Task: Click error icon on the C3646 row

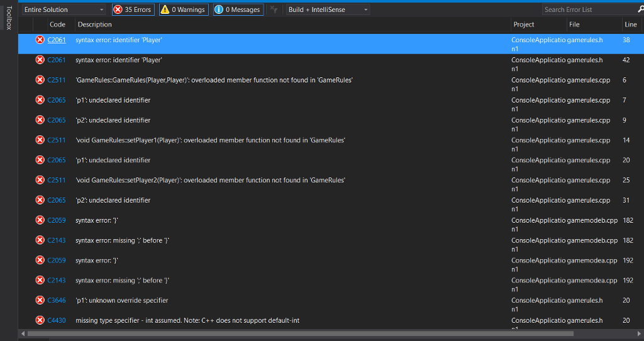Action: [x=40, y=300]
